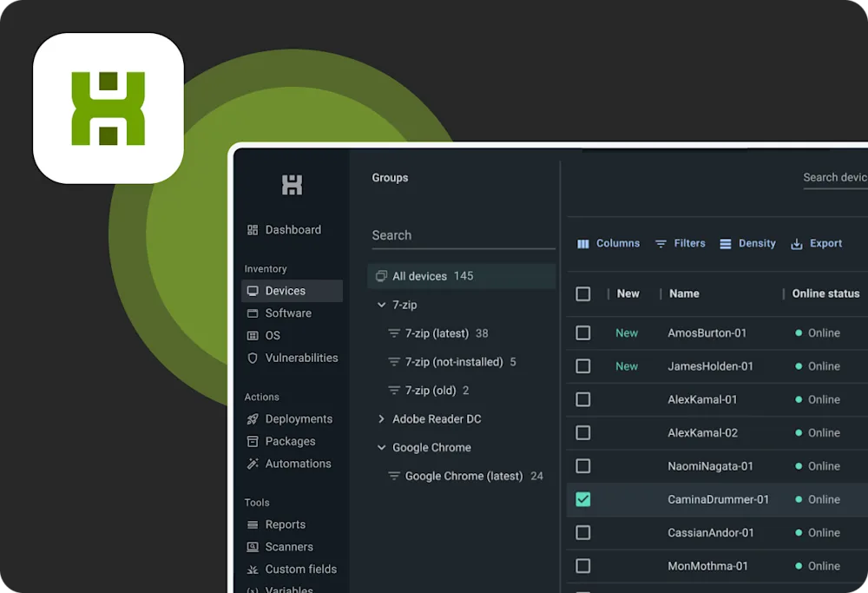Click the large green Action1 app logo
Viewport: 868px width, 593px height.
108,109
